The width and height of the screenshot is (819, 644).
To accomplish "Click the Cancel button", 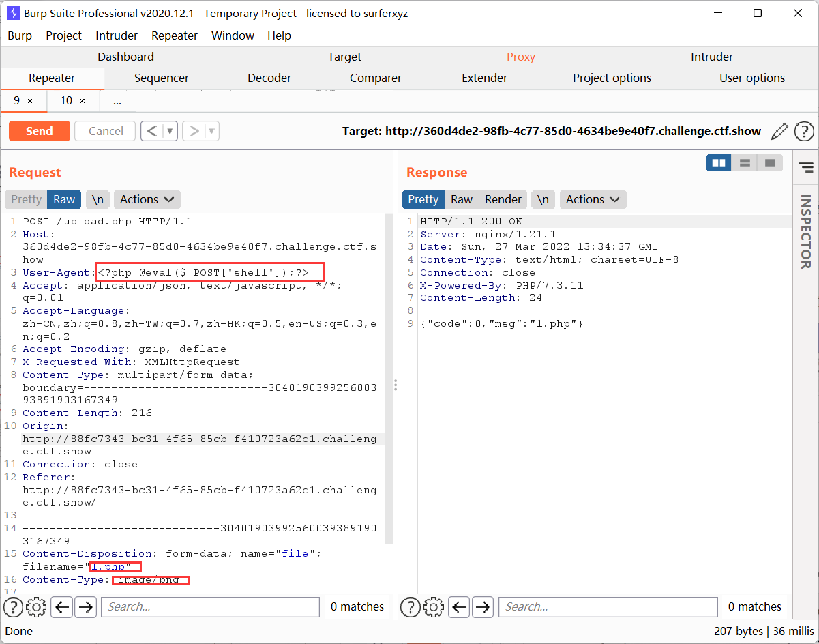I will click(106, 131).
